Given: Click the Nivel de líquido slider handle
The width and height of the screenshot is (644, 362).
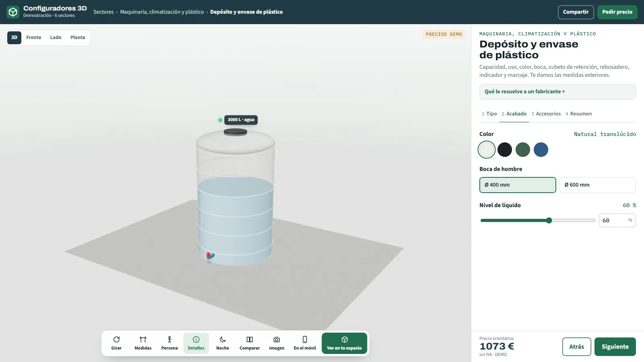Looking at the screenshot, I should tap(549, 220).
